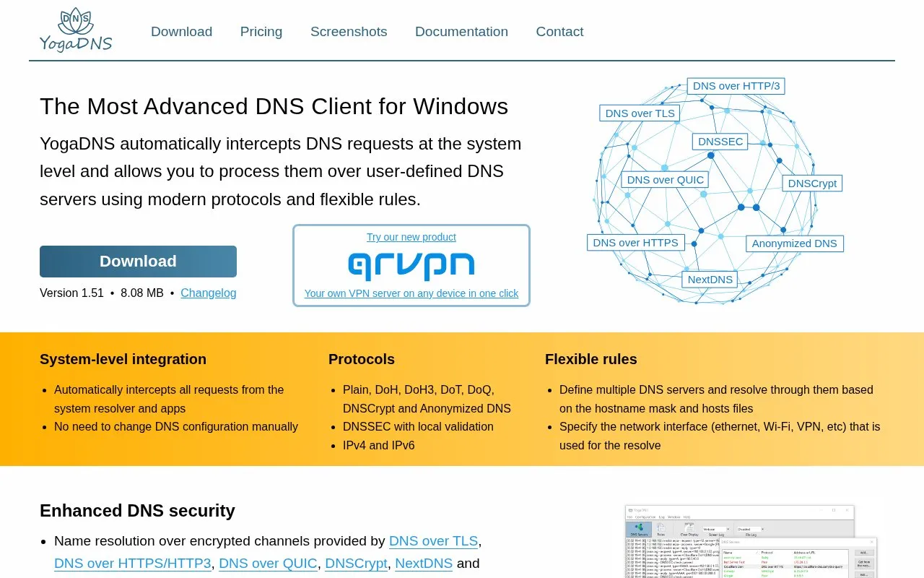Open the 'DNS over TLS' text link
The height and width of the screenshot is (578, 924).
(x=433, y=541)
